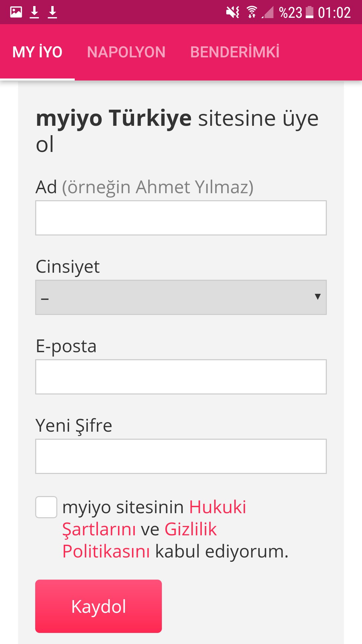Tap the 01:02 clock in status bar
Screen dimensions: 362x644
coord(334,13)
